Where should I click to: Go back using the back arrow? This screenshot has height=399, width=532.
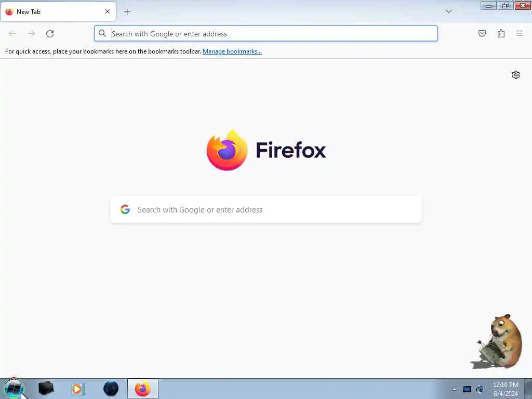click(12, 34)
